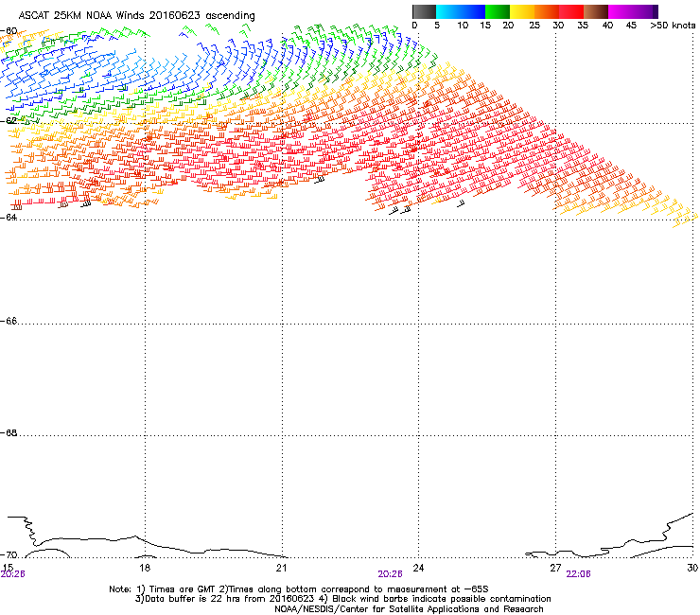Select the yellow 20-25 knots color bar segment

[x=522, y=11]
